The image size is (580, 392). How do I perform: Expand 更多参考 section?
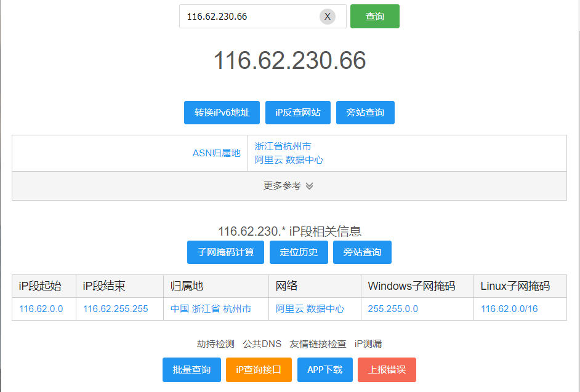tap(289, 186)
